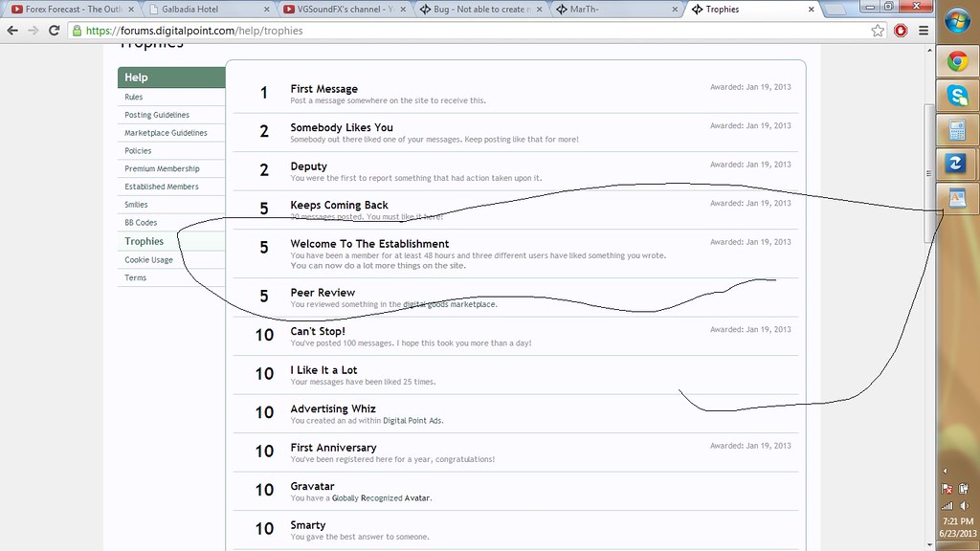Viewport: 980px width, 551px height.
Task: Open Cookie Usage sidebar link
Action: tap(148, 260)
